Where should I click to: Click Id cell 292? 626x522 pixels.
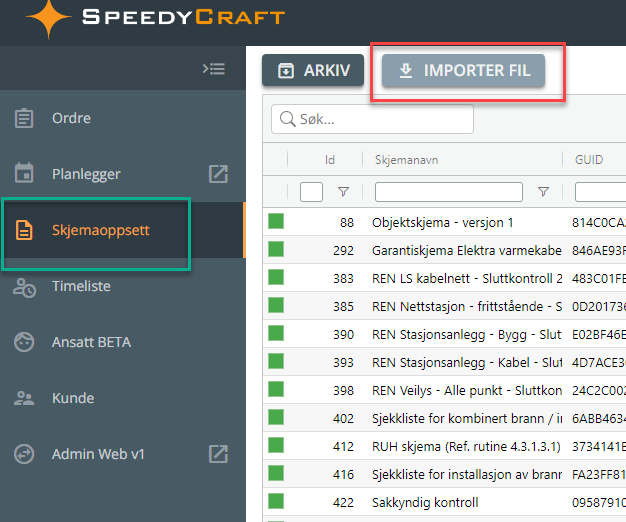pos(343,250)
